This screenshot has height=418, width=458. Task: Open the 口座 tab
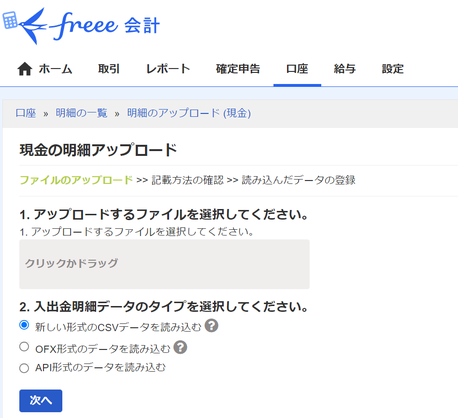point(297,69)
